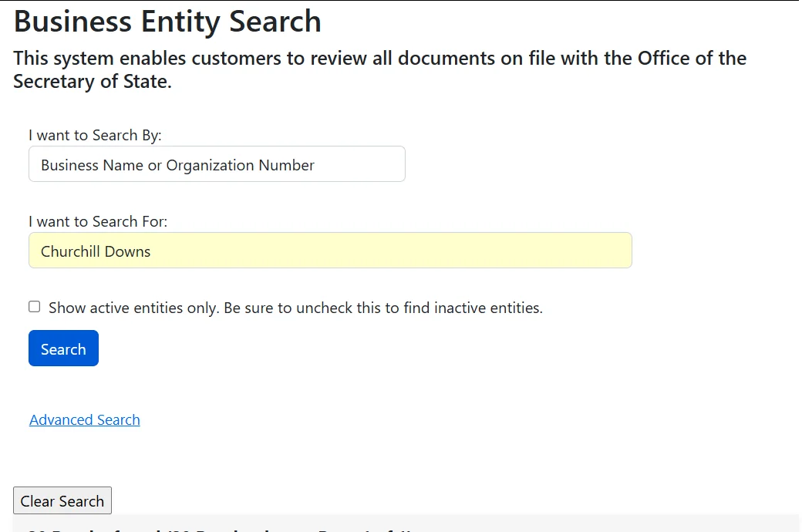Click the blue Search button
Viewport: 802px width, 532px height.
(x=63, y=348)
